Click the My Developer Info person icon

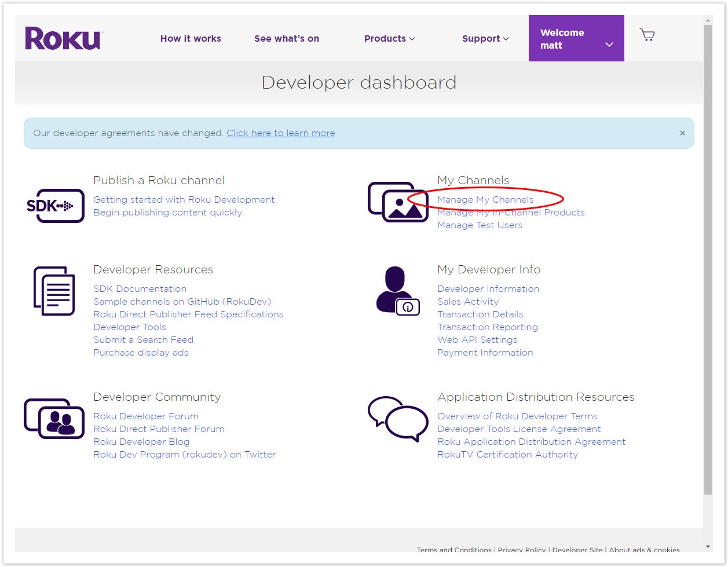point(397,291)
